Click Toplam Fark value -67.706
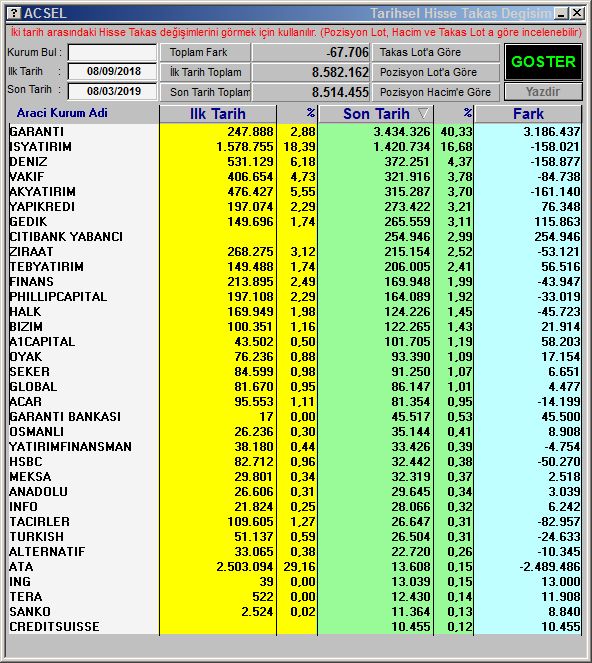 [x=347, y=52]
